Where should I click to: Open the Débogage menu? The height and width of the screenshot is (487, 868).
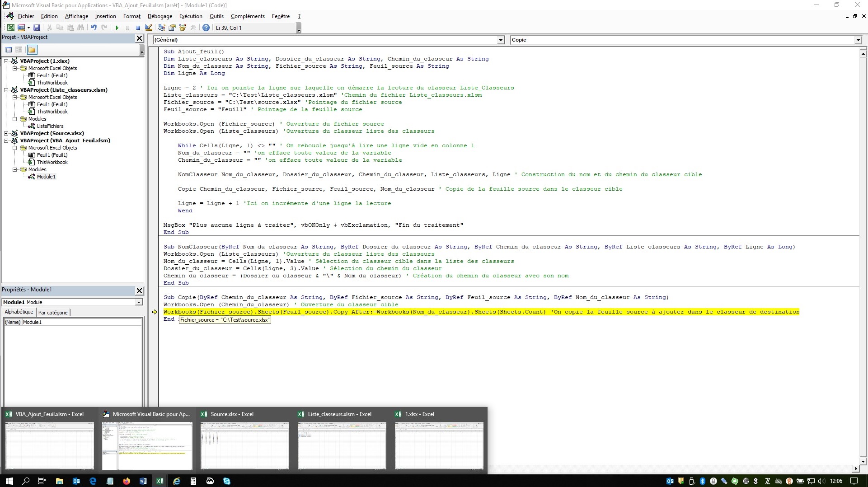[160, 16]
